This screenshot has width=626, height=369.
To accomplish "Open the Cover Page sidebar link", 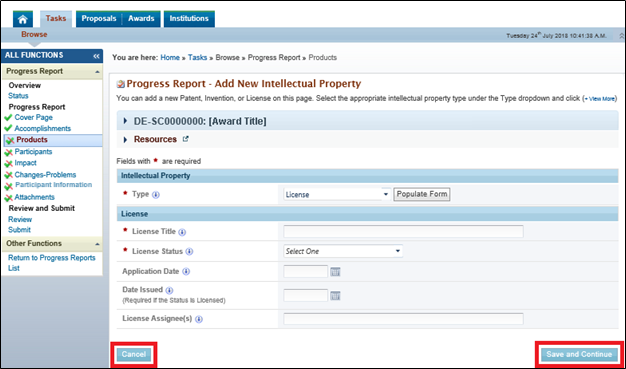I will (x=34, y=117).
